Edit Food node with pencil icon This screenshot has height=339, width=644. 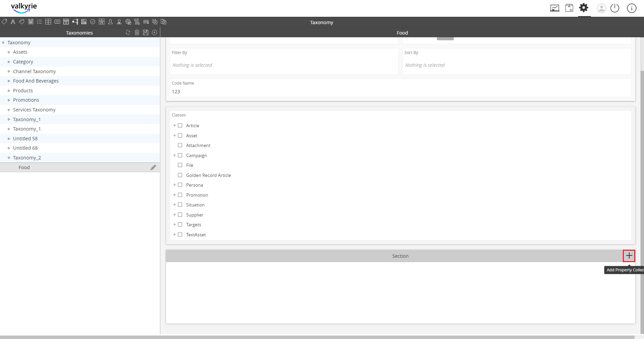[x=153, y=167]
